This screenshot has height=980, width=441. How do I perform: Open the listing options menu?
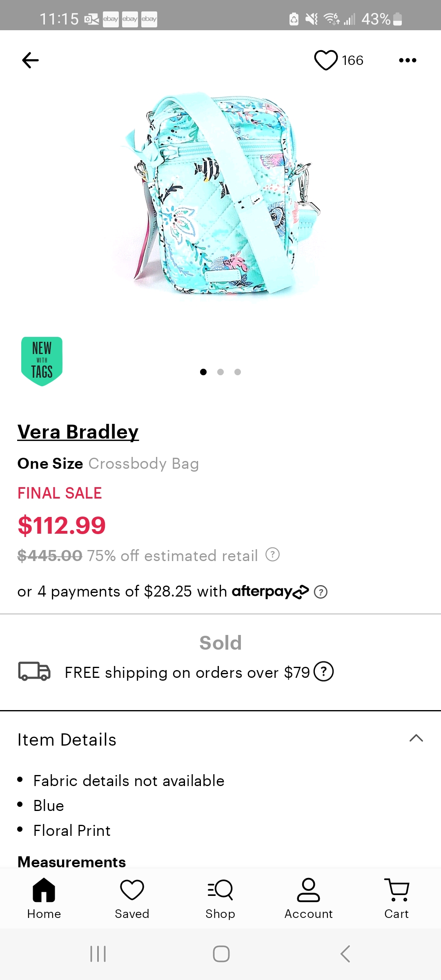[407, 60]
